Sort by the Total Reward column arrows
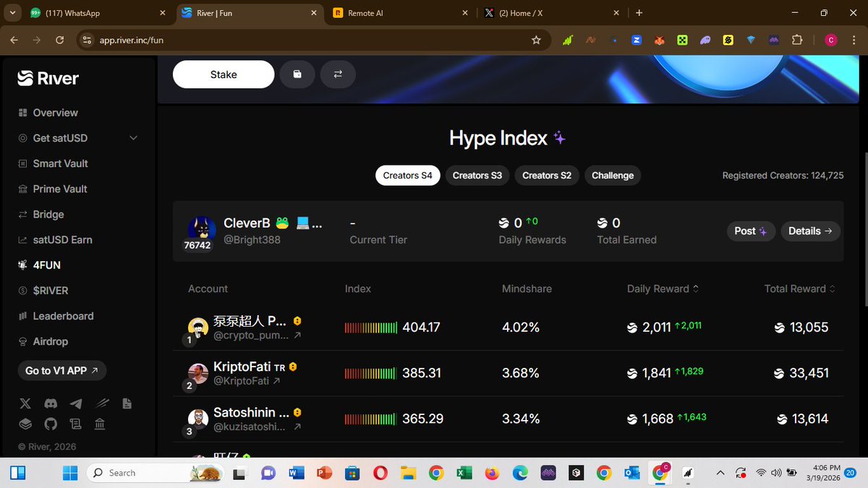This screenshot has width=868, height=488. [x=832, y=288]
